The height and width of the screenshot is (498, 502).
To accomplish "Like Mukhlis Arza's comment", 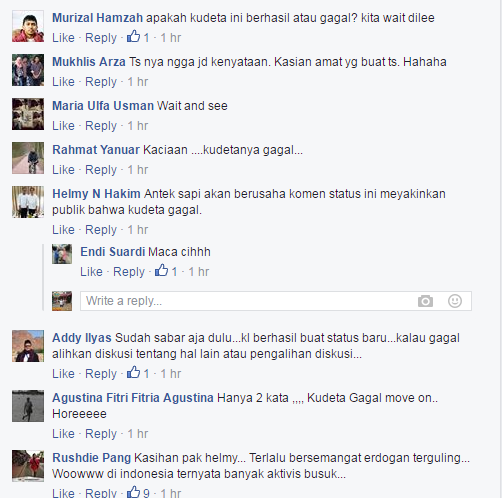I will (63, 82).
